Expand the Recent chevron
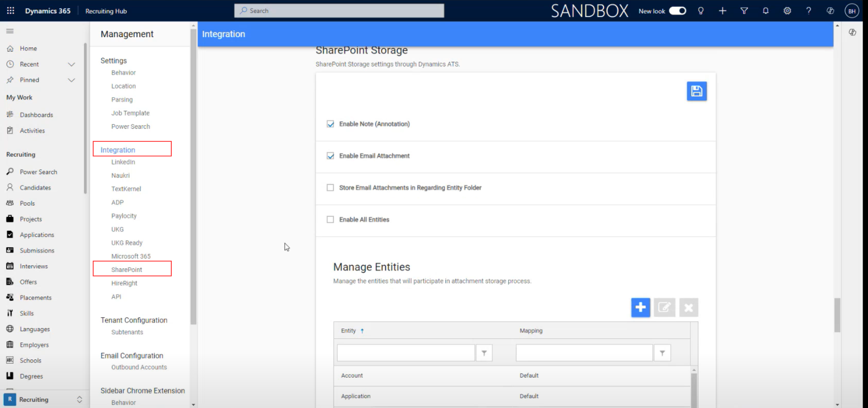 click(71, 64)
